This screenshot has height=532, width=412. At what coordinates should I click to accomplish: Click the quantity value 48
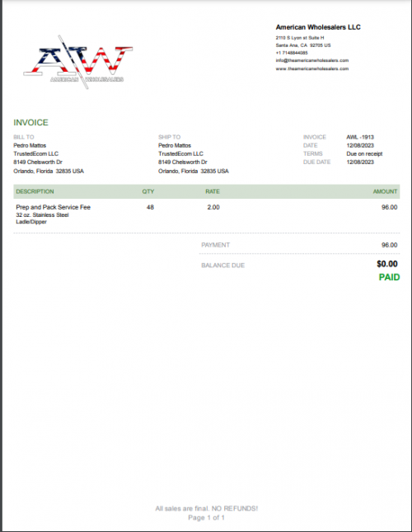coord(150,207)
